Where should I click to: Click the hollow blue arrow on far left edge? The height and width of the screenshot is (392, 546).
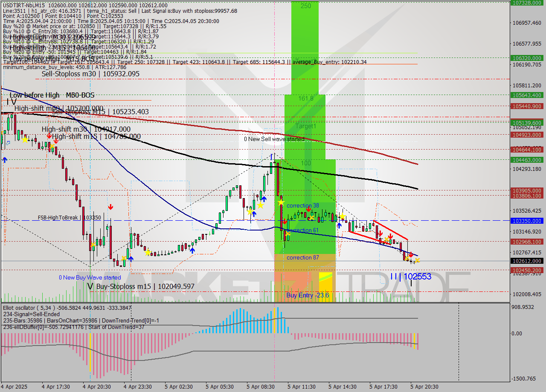7,143
